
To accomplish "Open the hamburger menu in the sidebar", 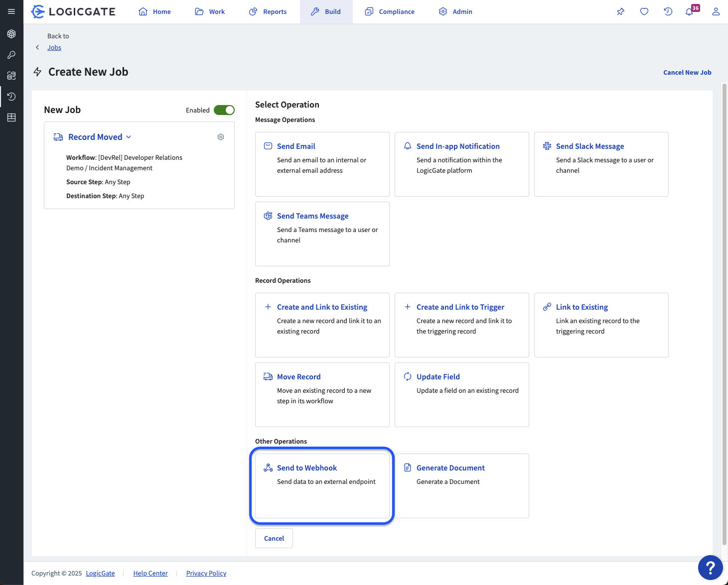I will tap(11, 11).
